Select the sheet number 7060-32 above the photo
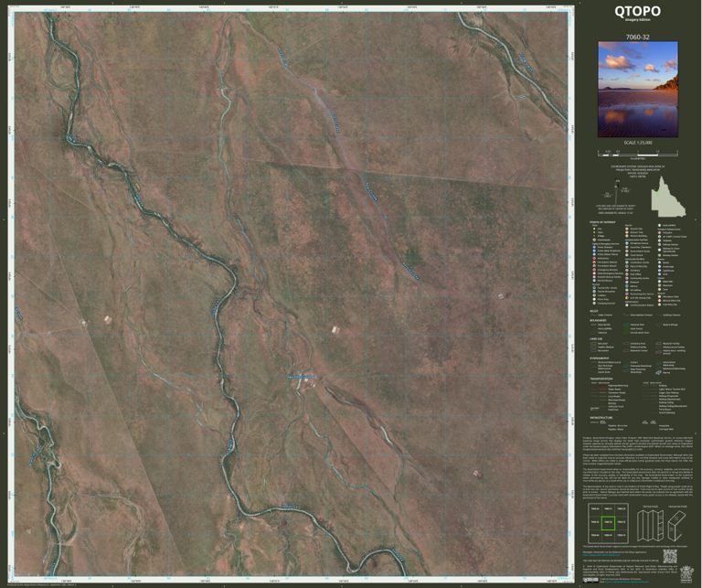The image size is (702, 588). [637, 37]
